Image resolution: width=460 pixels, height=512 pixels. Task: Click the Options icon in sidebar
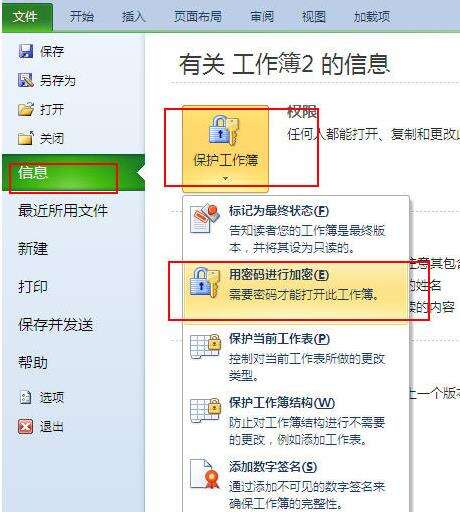(x=25, y=397)
